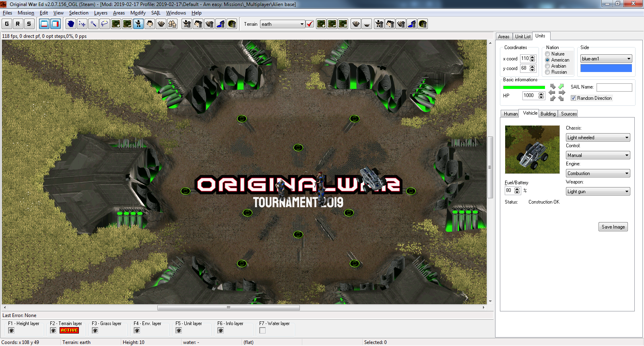Viewport: 644px width, 346px height.
Task: Open the Mission menu
Action: coord(26,13)
